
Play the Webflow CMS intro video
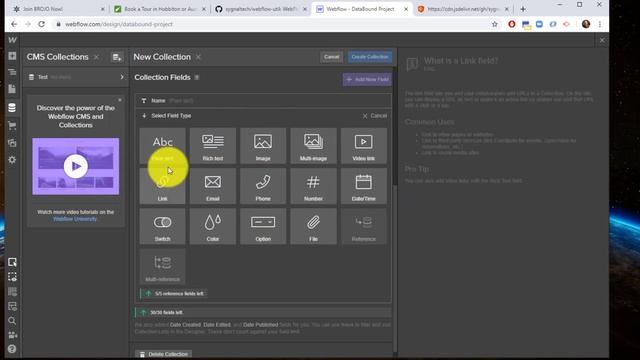(x=76, y=166)
